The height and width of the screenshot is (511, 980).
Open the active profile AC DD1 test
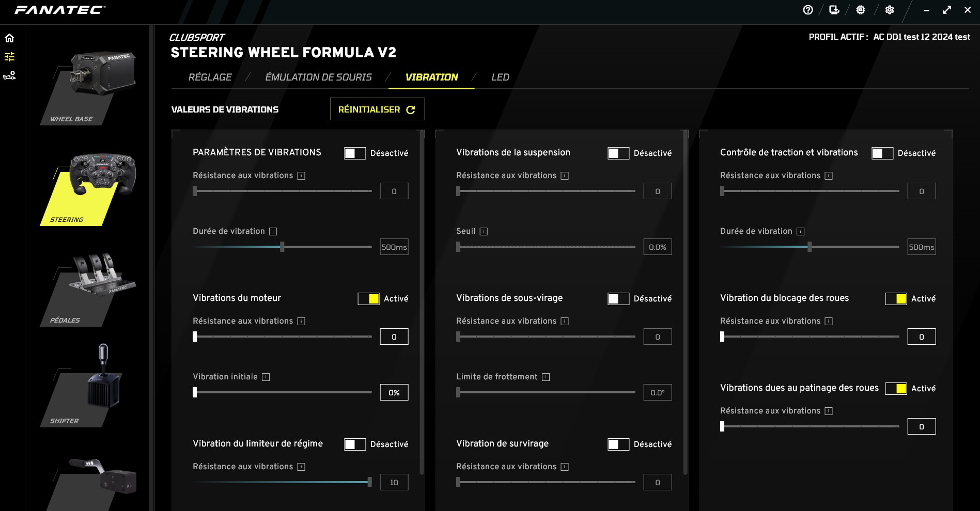coord(921,37)
